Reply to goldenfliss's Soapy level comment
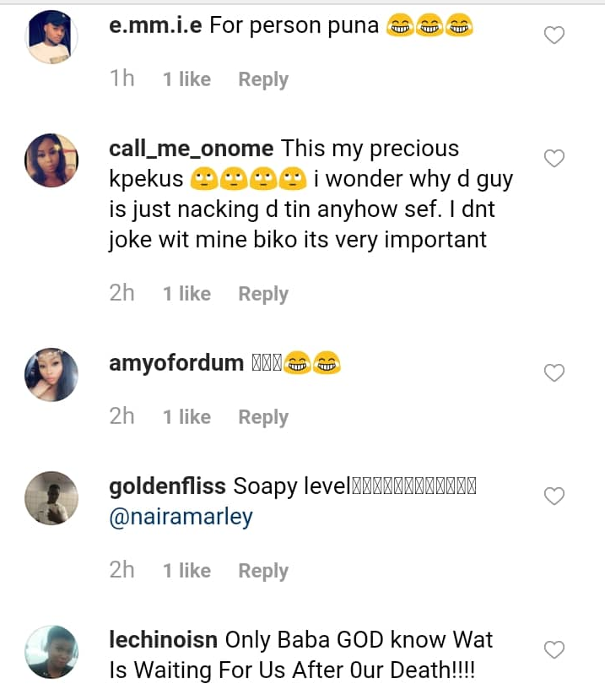The image size is (605, 700). pos(263,571)
